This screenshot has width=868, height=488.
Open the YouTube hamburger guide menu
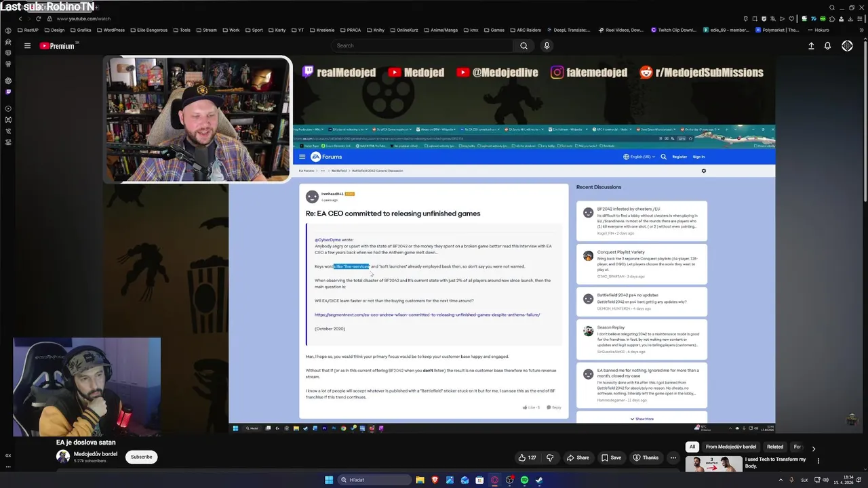tap(27, 45)
